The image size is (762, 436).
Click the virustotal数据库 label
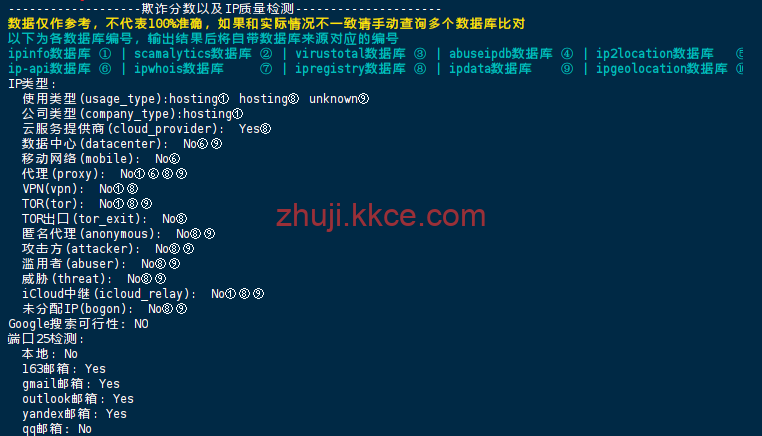(x=350, y=53)
